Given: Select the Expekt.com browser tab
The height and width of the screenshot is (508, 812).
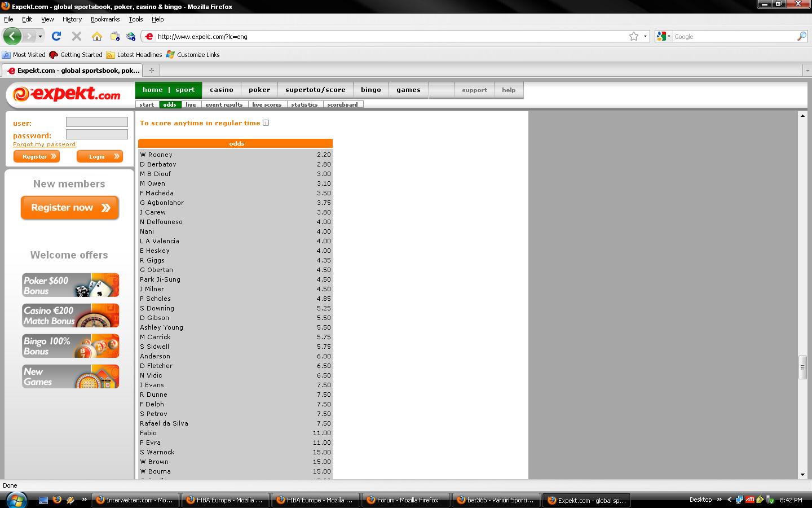Looking at the screenshot, I should (x=73, y=71).
